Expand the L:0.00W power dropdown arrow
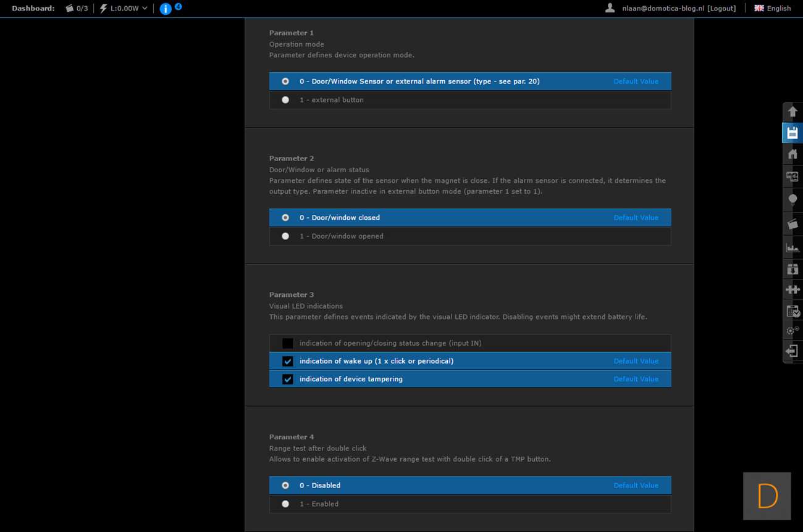The width and height of the screenshot is (803, 532). pos(145,8)
